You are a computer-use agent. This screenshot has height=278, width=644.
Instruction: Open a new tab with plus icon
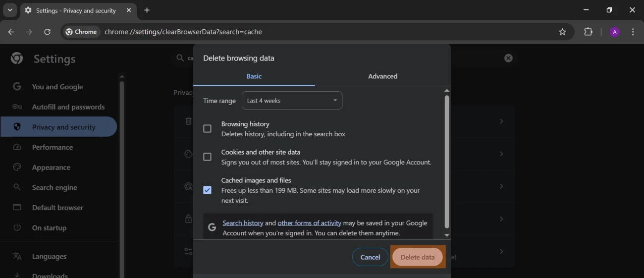pos(147,10)
